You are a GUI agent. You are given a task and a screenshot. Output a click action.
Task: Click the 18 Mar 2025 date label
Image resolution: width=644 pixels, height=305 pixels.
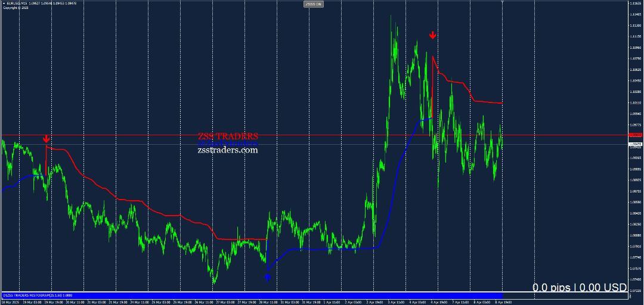pos(10,302)
